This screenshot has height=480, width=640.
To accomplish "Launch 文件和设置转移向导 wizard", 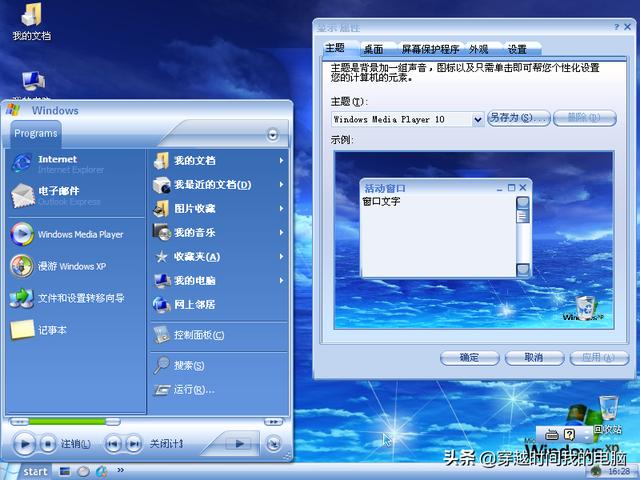I will pyautogui.click(x=76, y=298).
